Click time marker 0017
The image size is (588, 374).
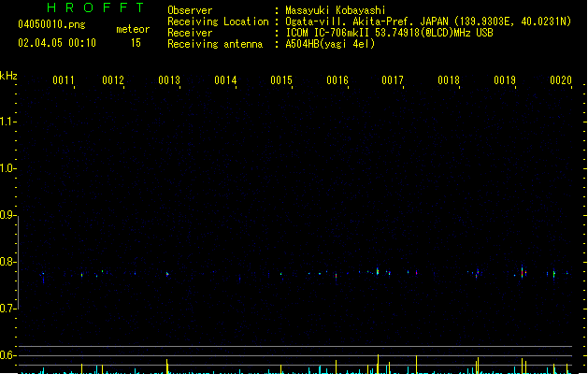click(393, 80)
